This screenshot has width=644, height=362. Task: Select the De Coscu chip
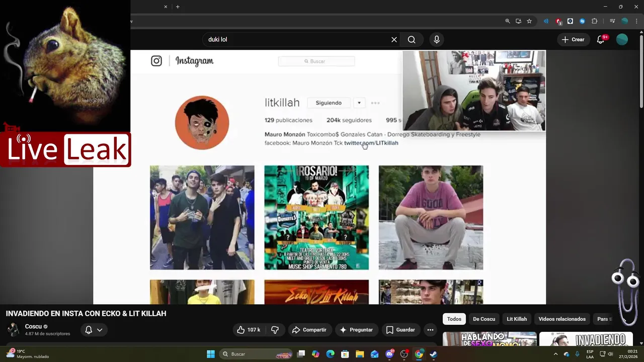(484, 319)
